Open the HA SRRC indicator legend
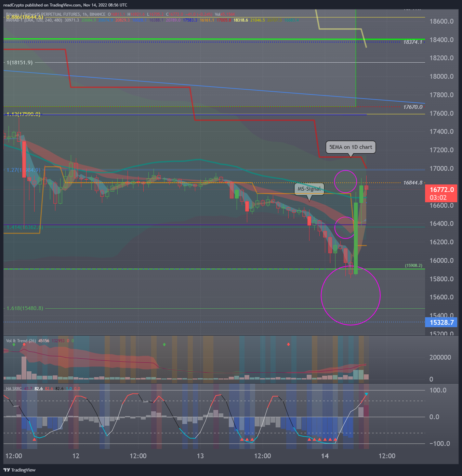This screenshot has width=462, height=476. tap(14, 389)
